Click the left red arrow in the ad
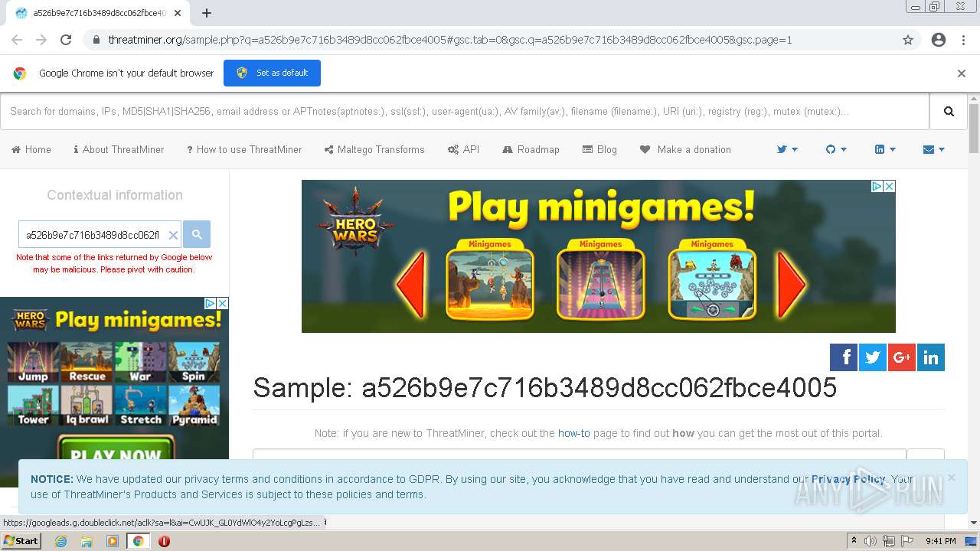This screenshot has height=551, width=980. (x=411, y=285)
